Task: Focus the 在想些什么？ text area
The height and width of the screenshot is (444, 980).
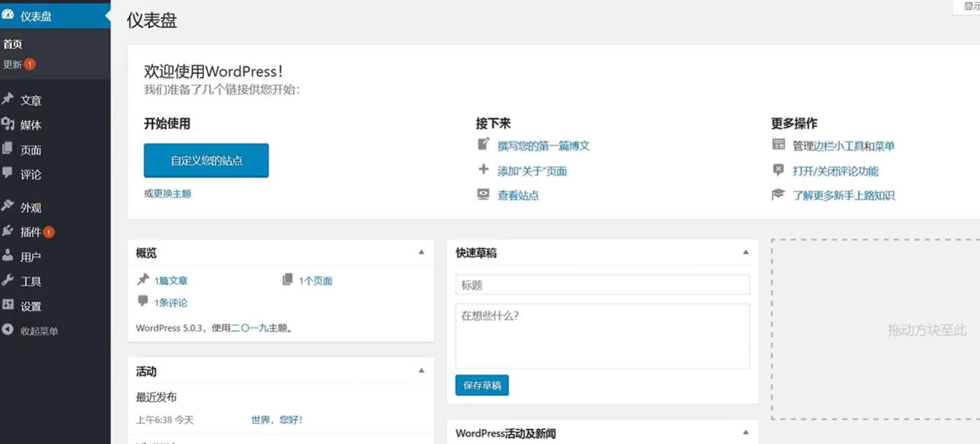Action: click(603, 336)
